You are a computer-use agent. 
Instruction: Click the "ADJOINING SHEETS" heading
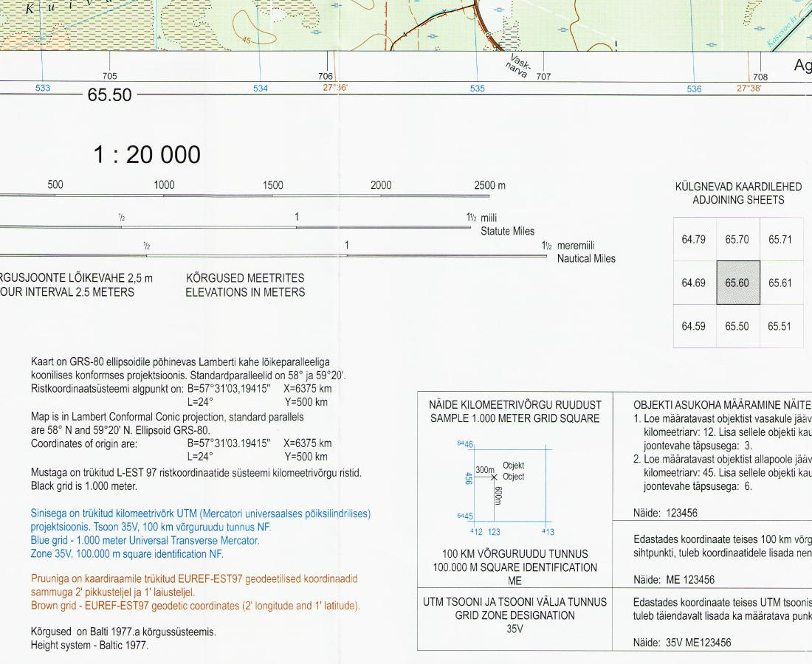738,200
